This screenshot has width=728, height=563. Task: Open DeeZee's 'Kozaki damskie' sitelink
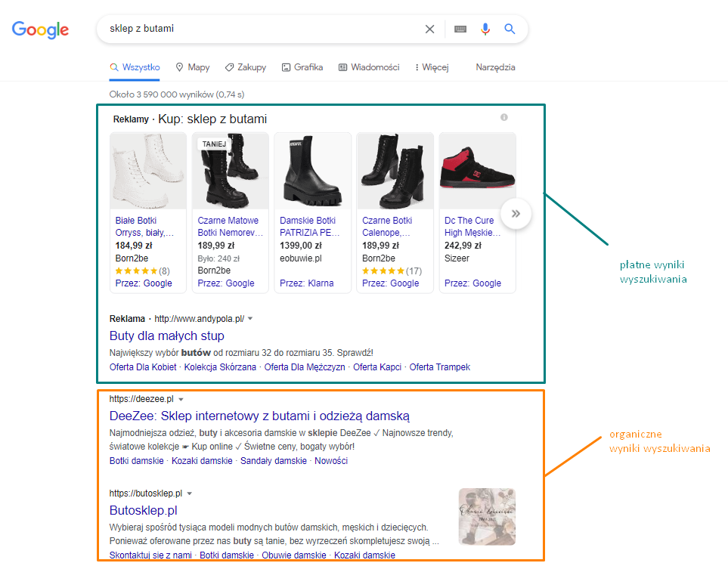tap(202, 461)
